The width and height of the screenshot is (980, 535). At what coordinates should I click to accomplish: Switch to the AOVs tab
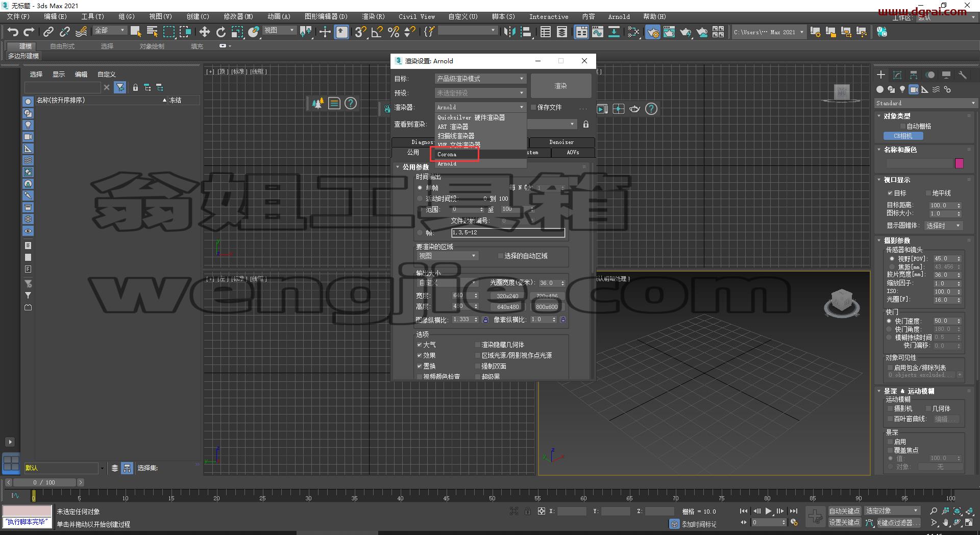[573, 152]
